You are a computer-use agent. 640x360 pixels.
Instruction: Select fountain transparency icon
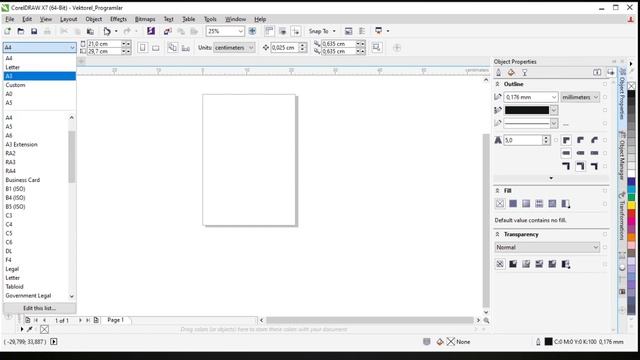click(526, 264)
